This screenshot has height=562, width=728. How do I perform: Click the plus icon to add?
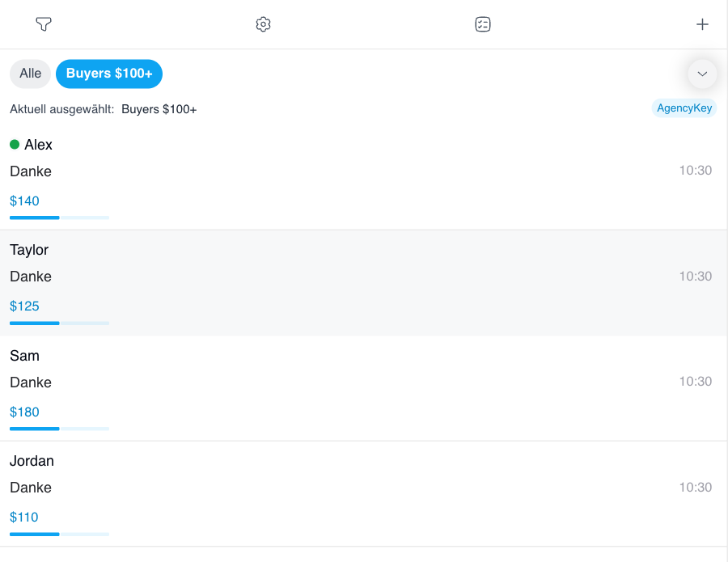coord(702,24)
